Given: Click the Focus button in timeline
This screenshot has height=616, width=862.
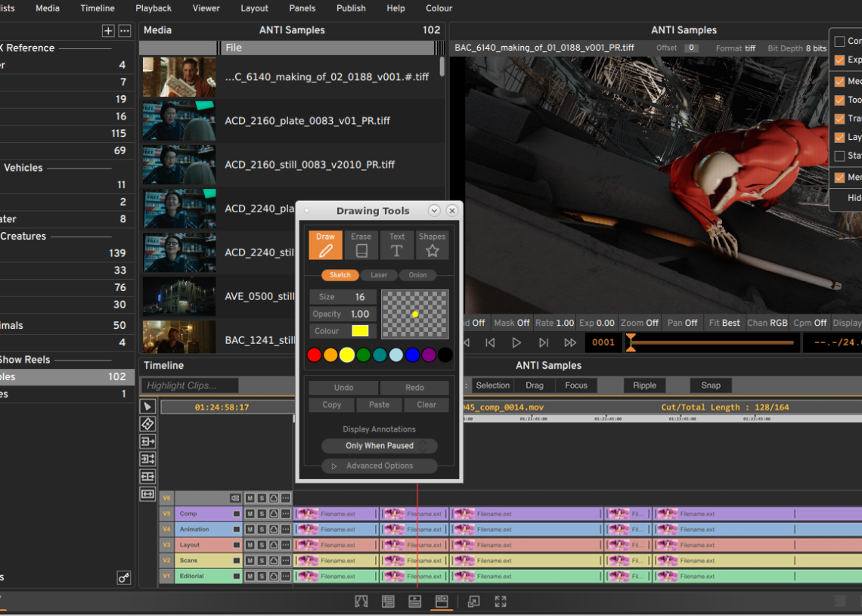Looking at the screenshot, I should point(576,385).
